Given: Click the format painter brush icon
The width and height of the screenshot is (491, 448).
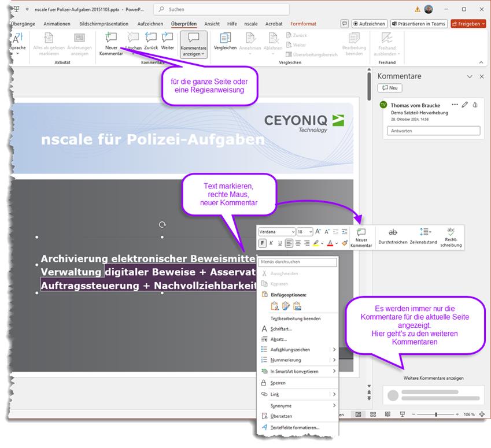Looking at the screenshot, I should [345, 243].
